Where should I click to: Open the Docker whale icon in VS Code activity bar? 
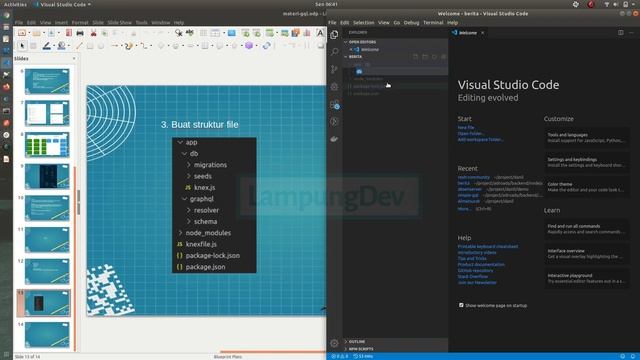(334, 139)
